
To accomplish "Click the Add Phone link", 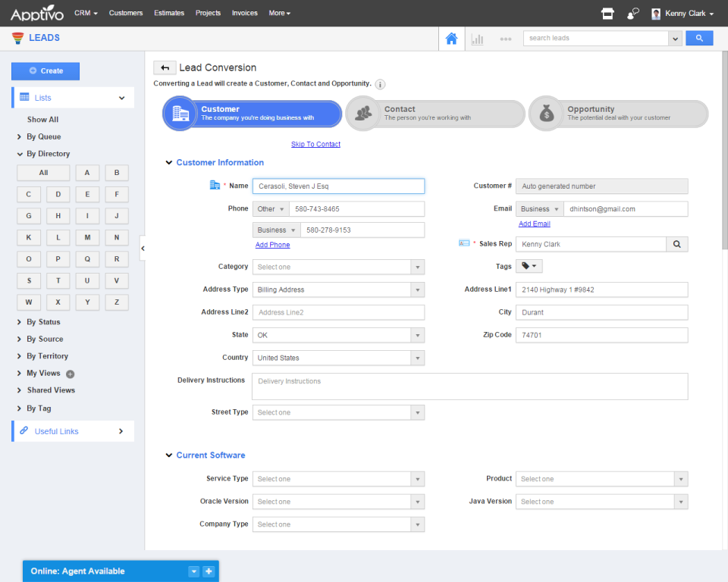I will point(272,245).
